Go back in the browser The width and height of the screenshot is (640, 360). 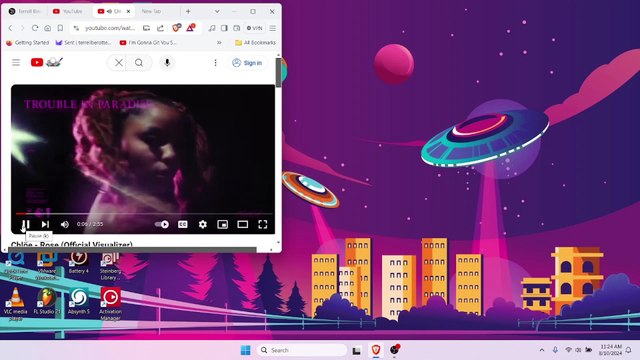[11, 28]
